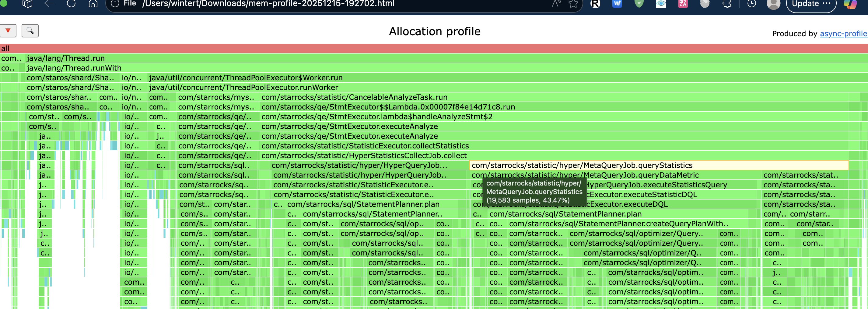Click the file address bar URL
868x309 pixels.
pos(268,4)
